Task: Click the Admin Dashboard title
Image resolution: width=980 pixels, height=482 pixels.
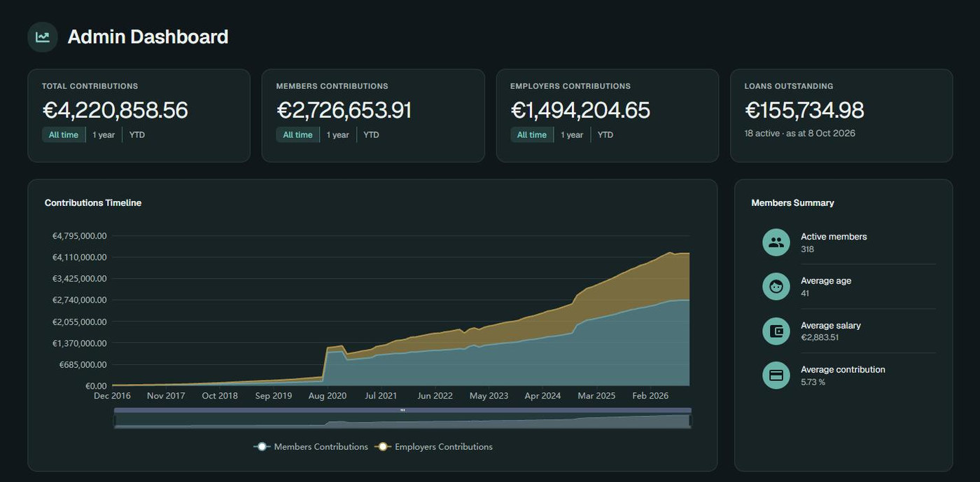Action: point(148,37)
